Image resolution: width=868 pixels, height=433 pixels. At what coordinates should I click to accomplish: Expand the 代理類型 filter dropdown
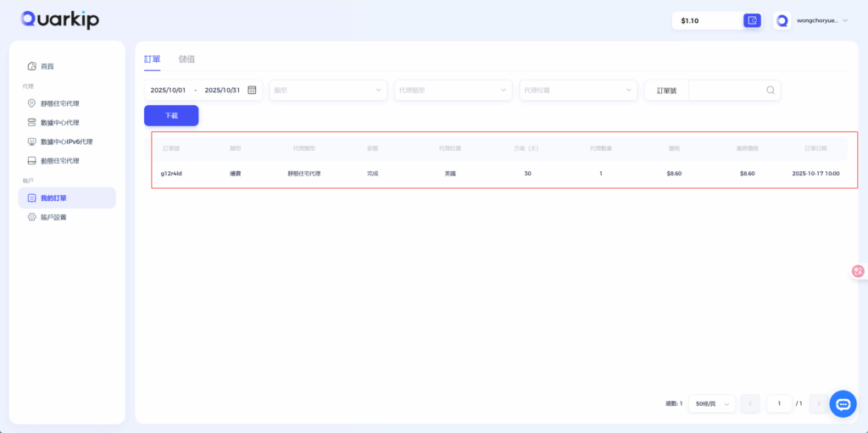(453, 90)
